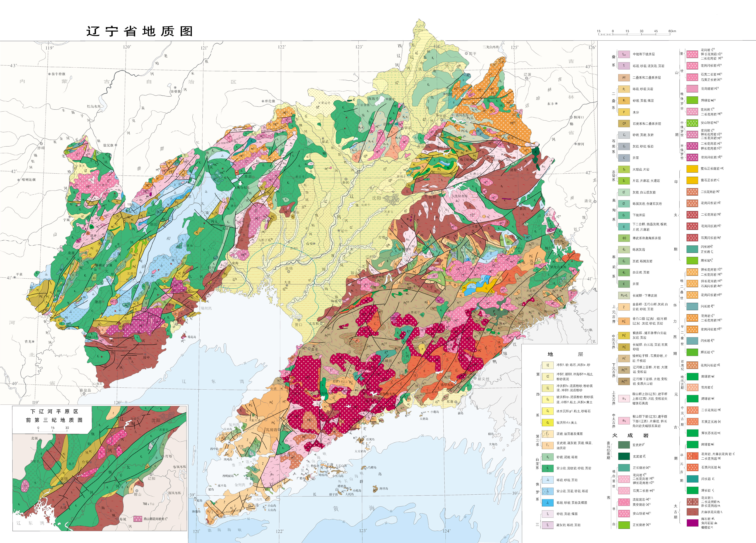This screenshot has width=756, height=543.
Task: Click the CP legend swatch box
Action: tap(624, 123)
